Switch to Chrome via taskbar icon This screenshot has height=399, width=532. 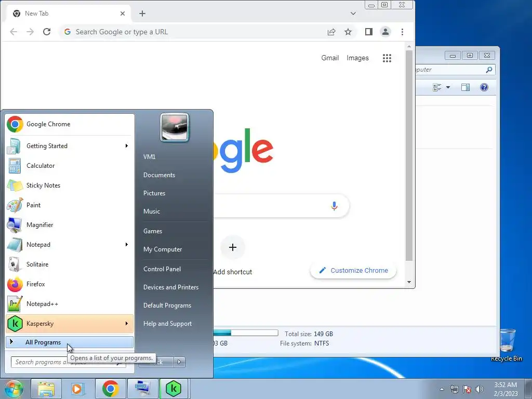pos(110,389)
